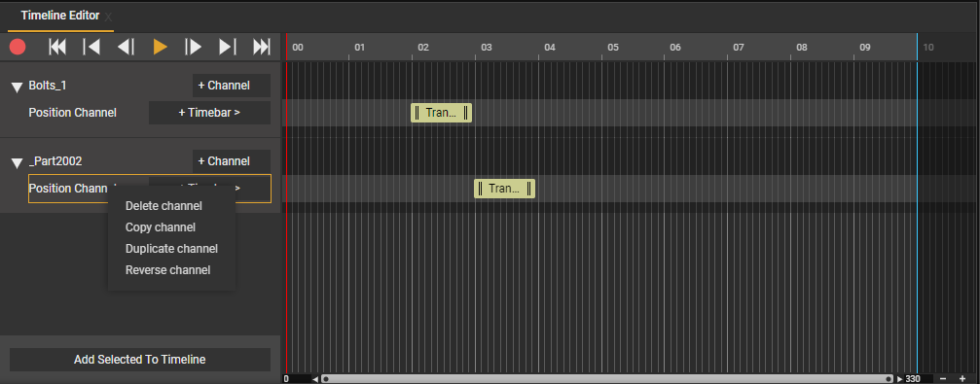
Task: Click the red Record button
Action: point(18,47)
